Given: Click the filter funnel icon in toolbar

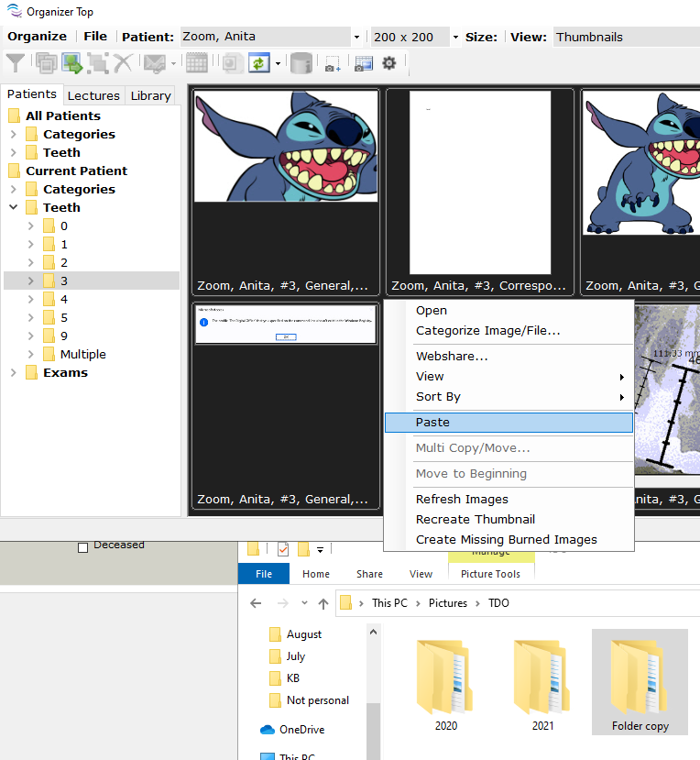Looking at the screenshot, I should [x=16, y=63].
